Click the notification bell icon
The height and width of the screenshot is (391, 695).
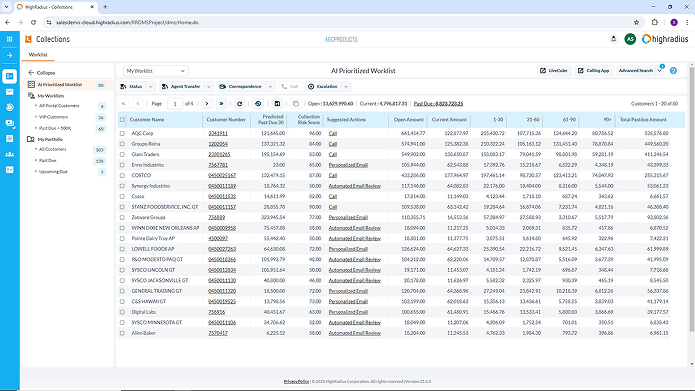click(x=613, y=39)
